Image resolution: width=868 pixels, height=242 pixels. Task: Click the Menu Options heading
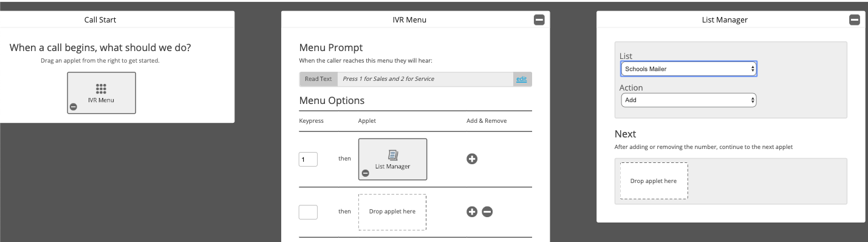click(332, 100)
